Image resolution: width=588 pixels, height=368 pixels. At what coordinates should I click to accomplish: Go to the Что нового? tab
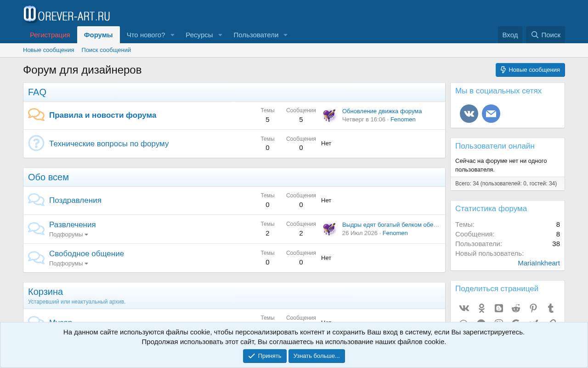(146, 35)
